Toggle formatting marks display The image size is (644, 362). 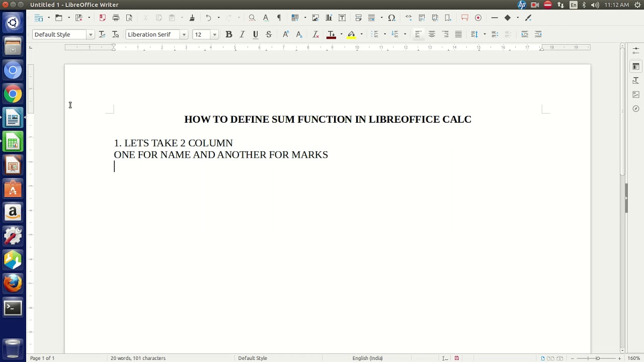coord(279,18)
